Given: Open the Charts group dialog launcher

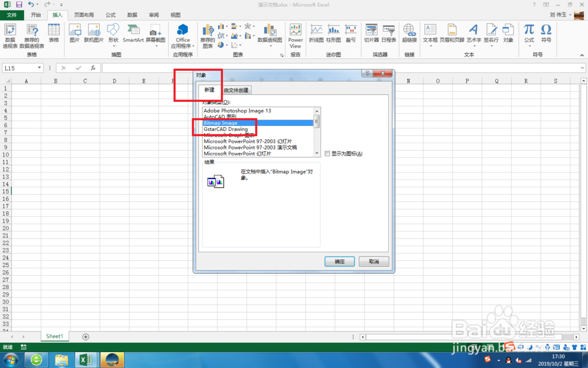Looking at the screenshot, I should (x=282, y=55).
